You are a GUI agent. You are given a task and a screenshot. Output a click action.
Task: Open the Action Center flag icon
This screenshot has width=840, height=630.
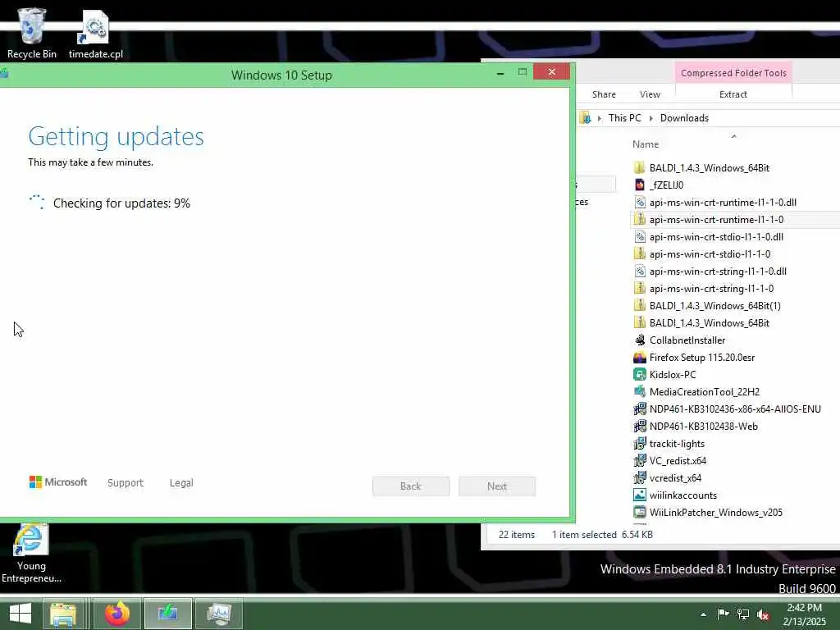(723, 614)
